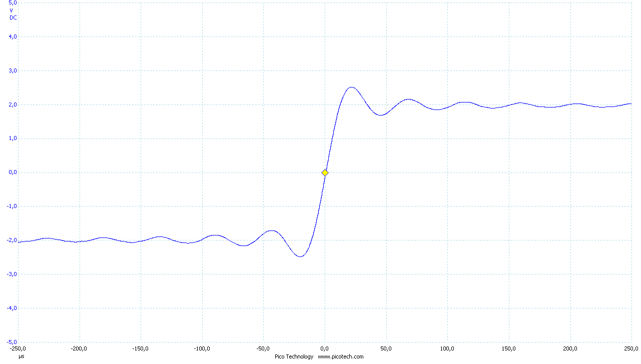Click the '3,0' voltage axis label
Image resolution: width=641 pixels, height=364 pixels.
[x=13, y=70]
